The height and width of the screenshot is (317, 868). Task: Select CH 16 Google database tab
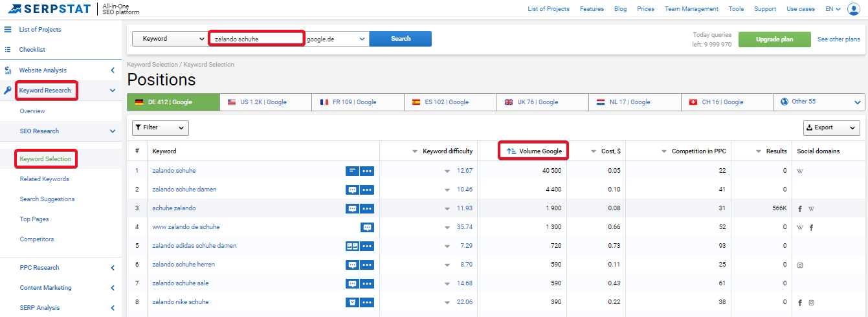(727, 102)
